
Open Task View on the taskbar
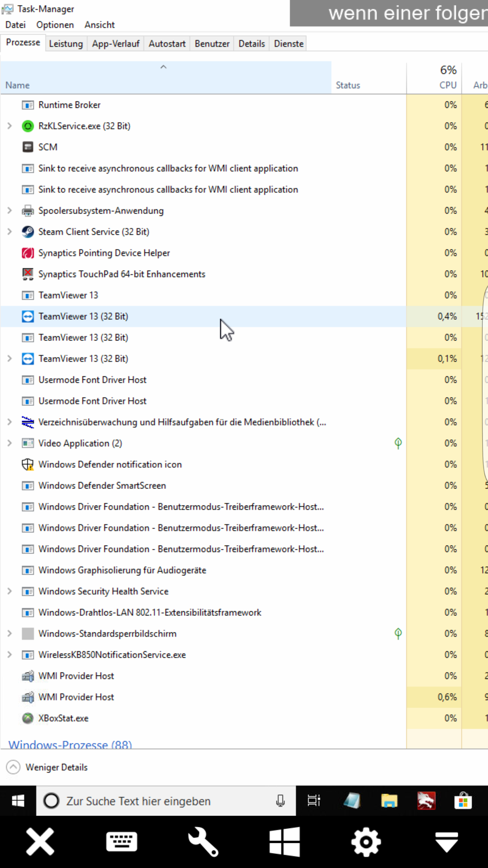point(314,801)
